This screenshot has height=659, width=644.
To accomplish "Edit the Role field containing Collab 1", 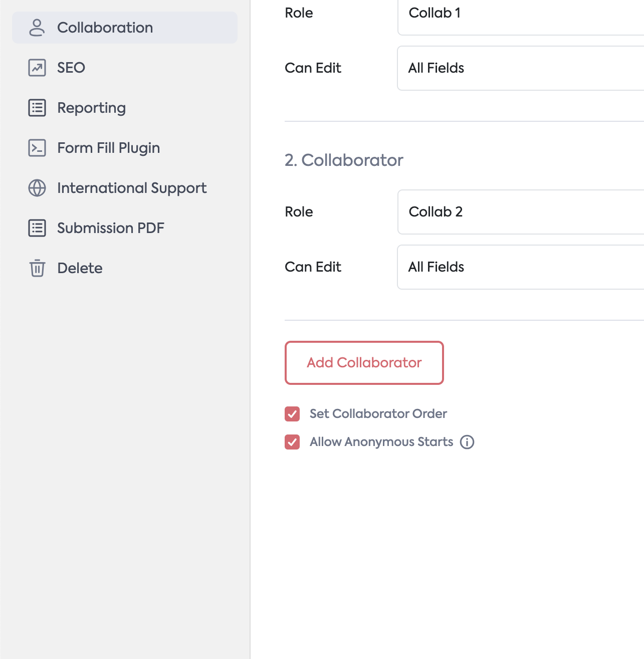I will pos(520,14).
